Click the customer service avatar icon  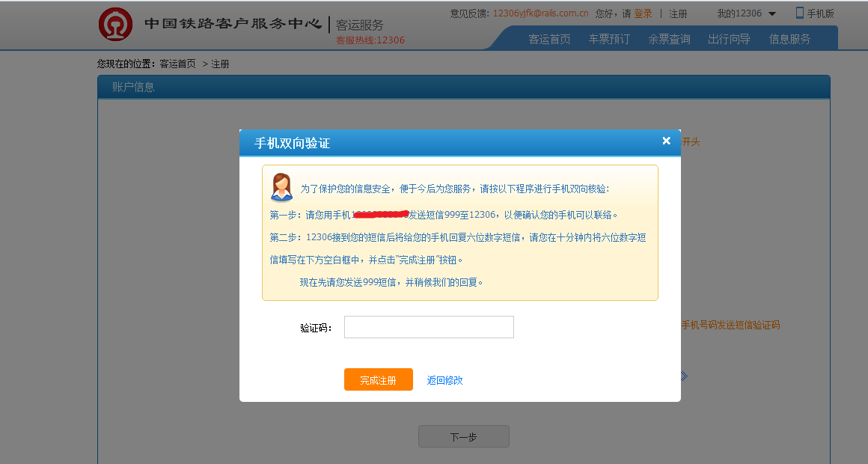(282, 187)
